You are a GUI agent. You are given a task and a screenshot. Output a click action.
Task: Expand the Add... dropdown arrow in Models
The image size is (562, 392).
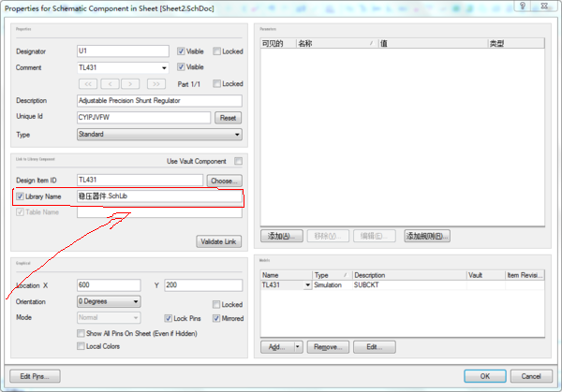coord(298,346)
